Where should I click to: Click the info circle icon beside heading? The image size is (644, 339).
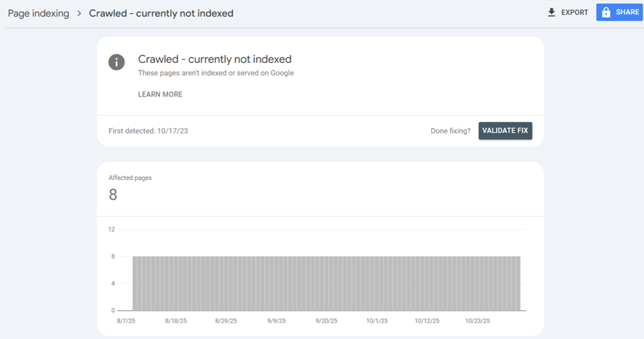pyautogui.click(x=116, y=62)
